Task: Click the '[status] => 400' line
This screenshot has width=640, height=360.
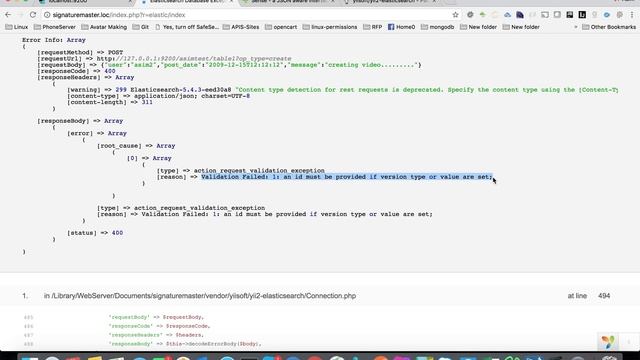Action: pyautogui.click(x=95, y=233)
